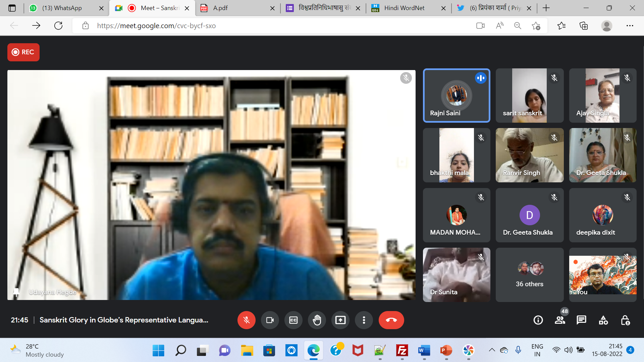This screenshot has width=644, height=362.
Task: Switch to the Hindi WordNet tab
Action: (x=404, y=8)
